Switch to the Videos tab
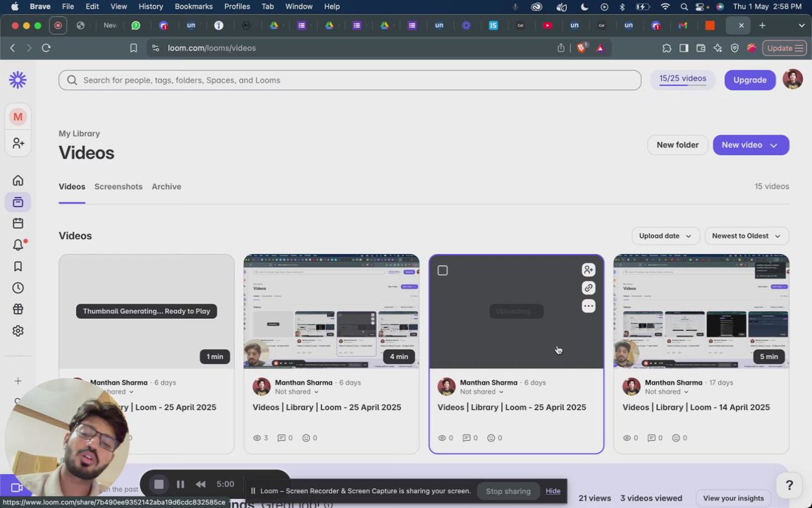This screenshot has height=508, width=812. (71, 186)
